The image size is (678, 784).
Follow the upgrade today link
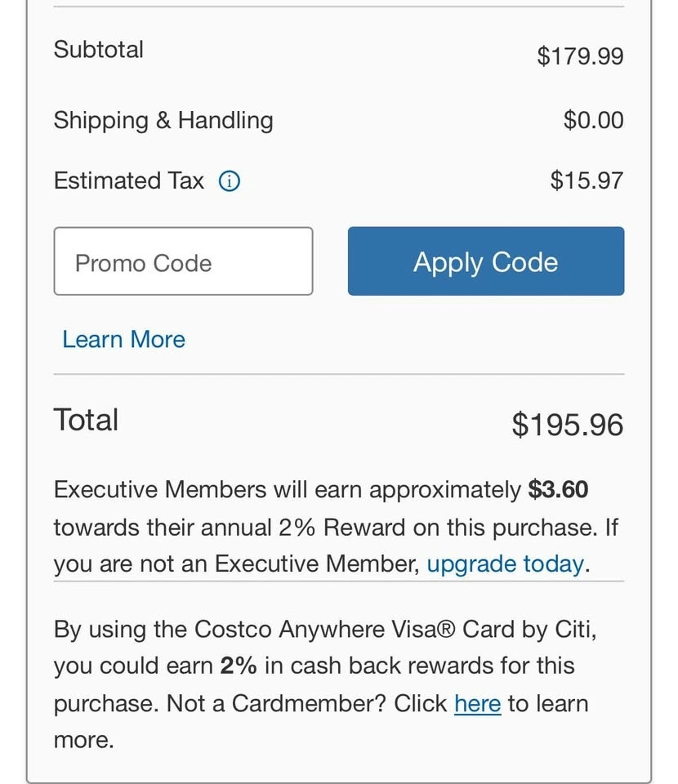click(x=505, y=563)
